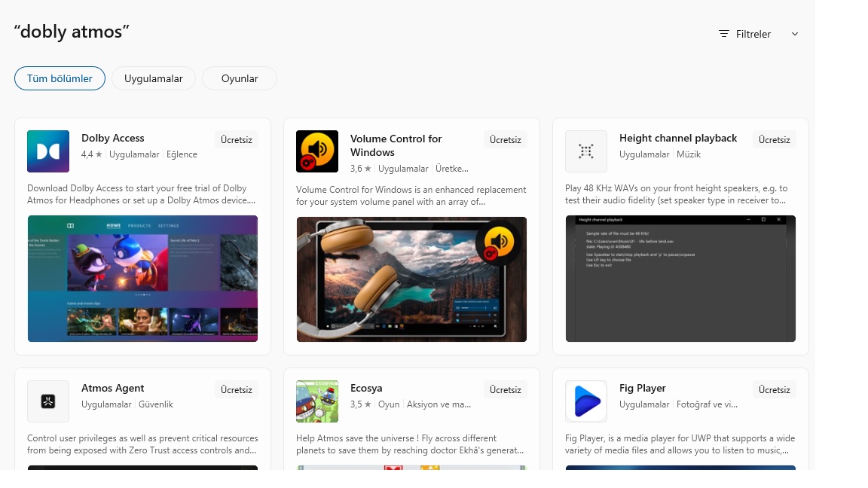This screenshot has height=488, width=868.
Task: Select the Tüm bölümler tab
Action: pyautogui.click(x=60, y=78)
